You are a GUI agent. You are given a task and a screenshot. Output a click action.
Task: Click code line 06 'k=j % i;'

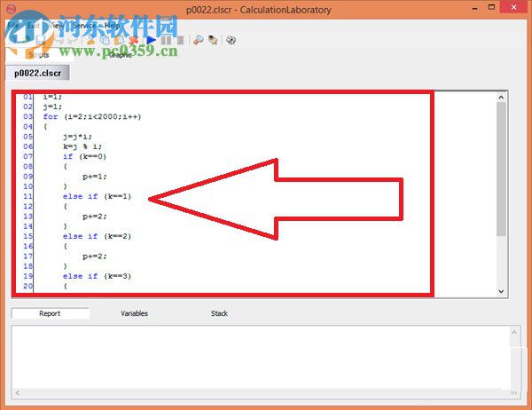82,146
